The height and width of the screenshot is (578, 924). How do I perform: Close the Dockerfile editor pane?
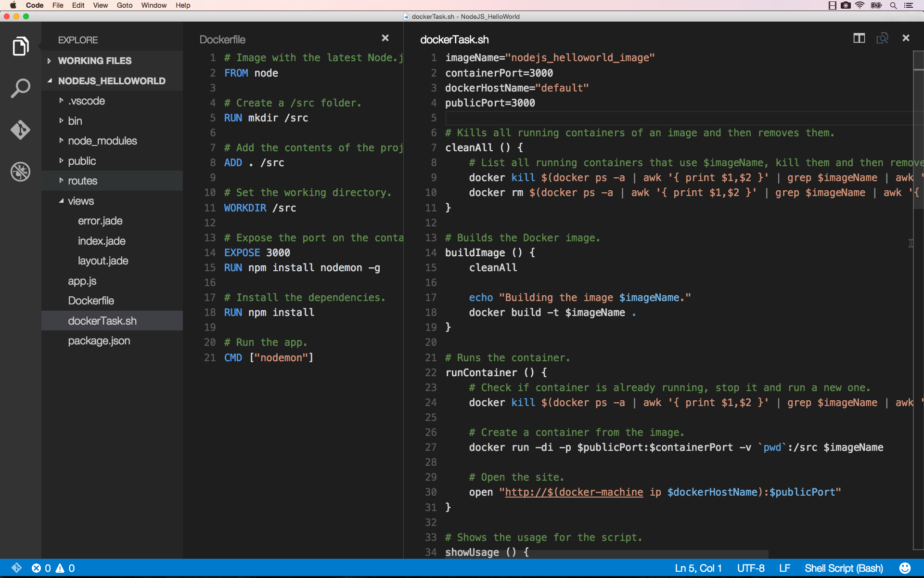pyautogui.click(x=385, y=38)
